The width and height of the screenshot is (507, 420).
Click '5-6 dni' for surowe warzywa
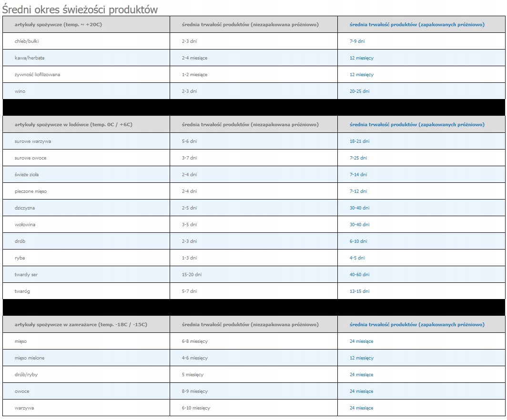coord(190,141)
